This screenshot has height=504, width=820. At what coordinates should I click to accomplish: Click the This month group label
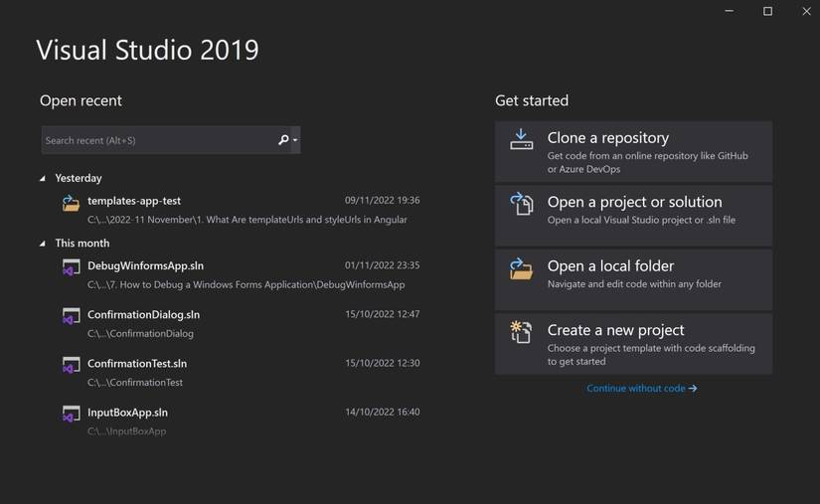point(82,244)
